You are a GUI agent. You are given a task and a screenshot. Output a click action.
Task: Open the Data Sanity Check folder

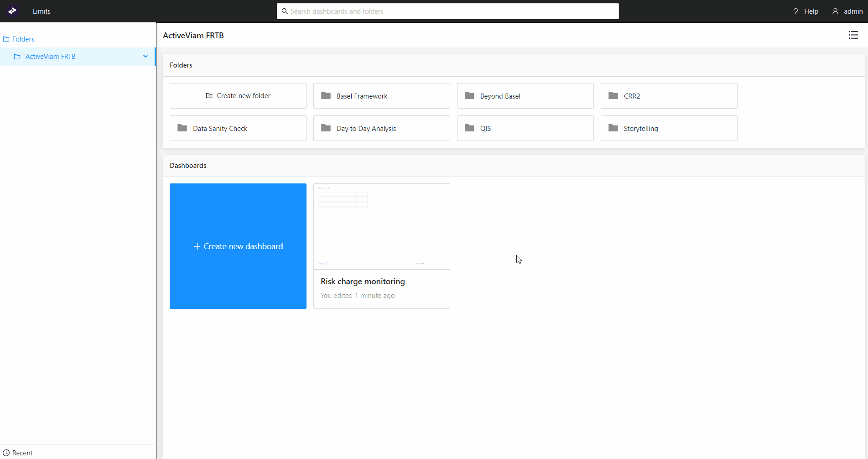pyautogui.click(x=238, y=128)
